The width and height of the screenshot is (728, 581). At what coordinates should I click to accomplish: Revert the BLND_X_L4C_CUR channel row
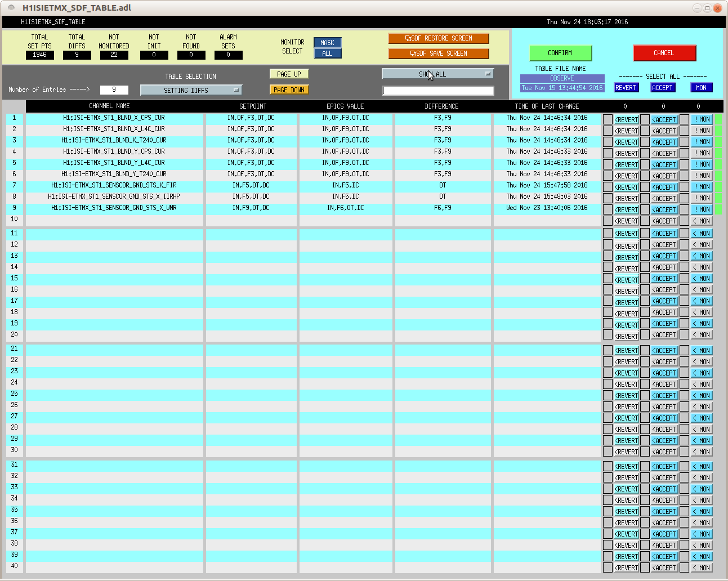(627, 131)
